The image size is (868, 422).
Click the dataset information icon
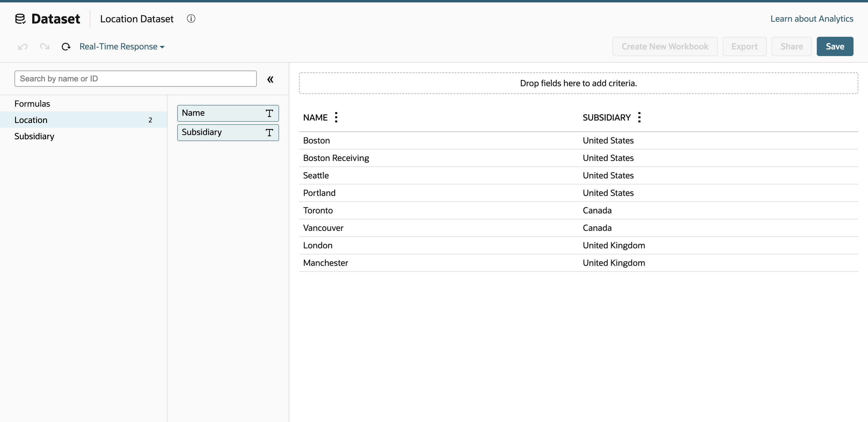(191, 19)
